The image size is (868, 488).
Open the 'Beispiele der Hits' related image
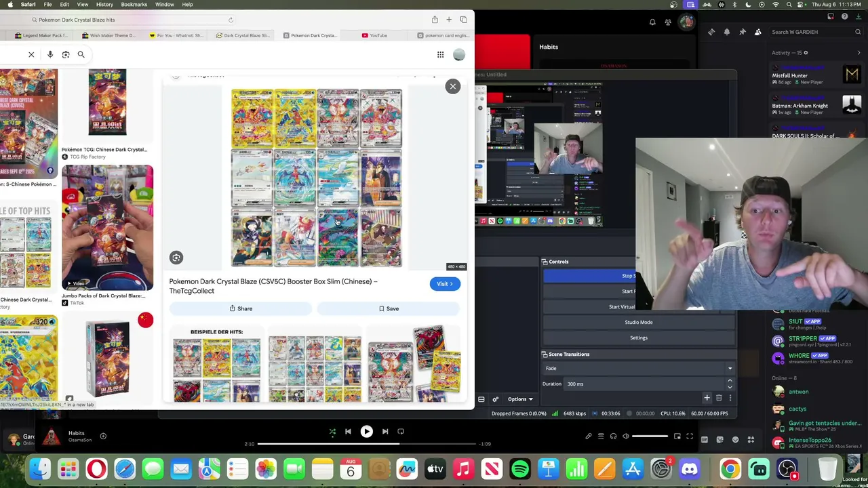(216, 365)
